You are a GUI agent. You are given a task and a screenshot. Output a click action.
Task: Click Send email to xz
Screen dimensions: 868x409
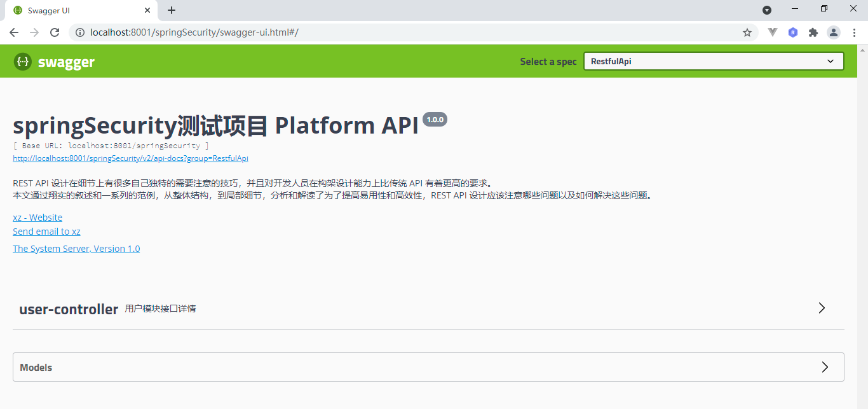(x=46, y=232)
